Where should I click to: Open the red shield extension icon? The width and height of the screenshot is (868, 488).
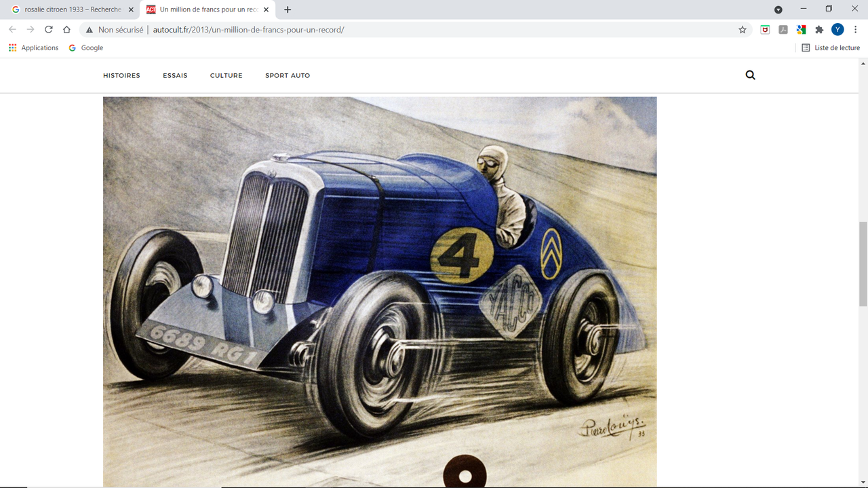(x=765, y=30)
